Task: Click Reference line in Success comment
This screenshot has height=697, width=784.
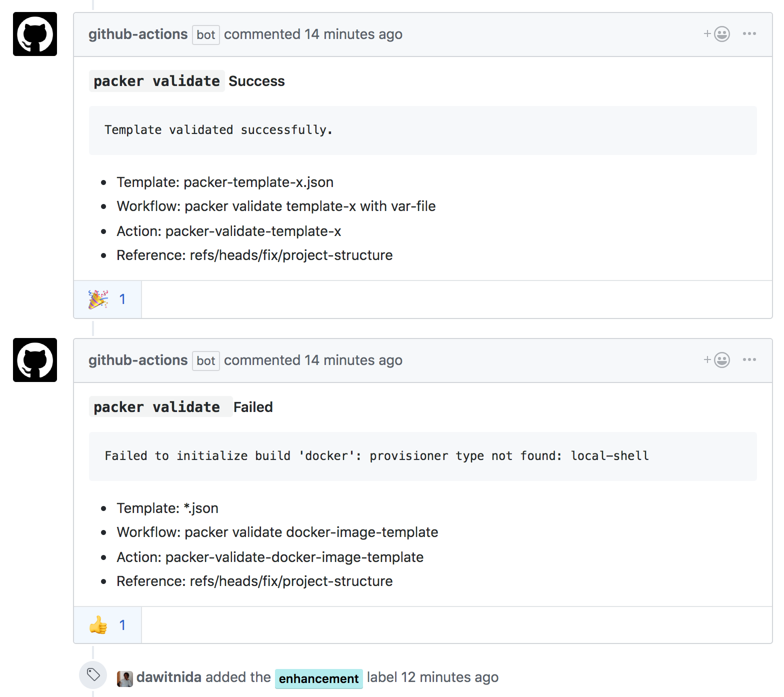Action: (x=254, y=255)
